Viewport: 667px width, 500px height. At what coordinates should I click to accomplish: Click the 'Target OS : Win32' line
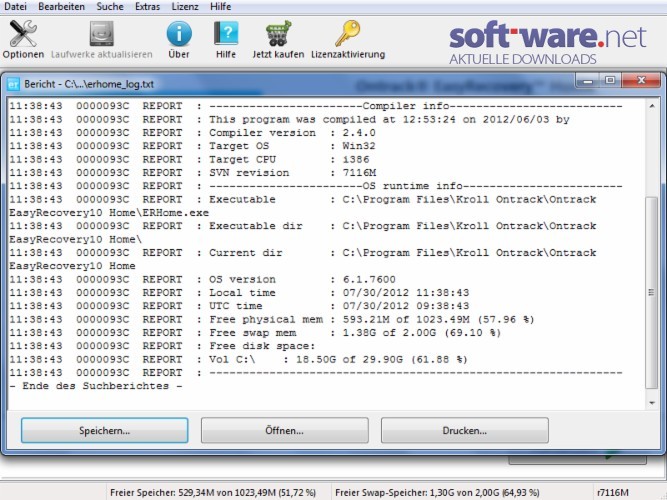pyautogui.click(x=192, y=146)
